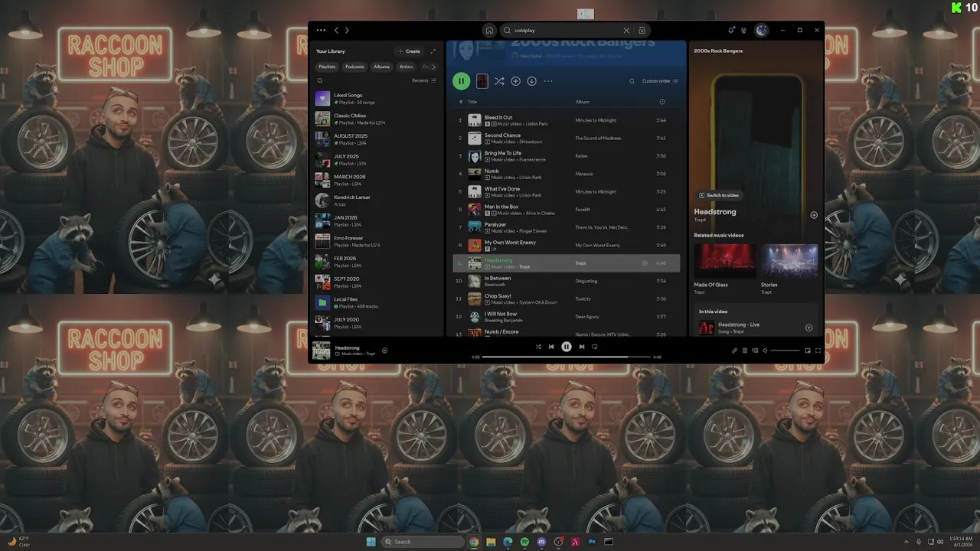Click the coldplay search field
This screenshot has width=980, height=551.
click(x=567, y=31)
